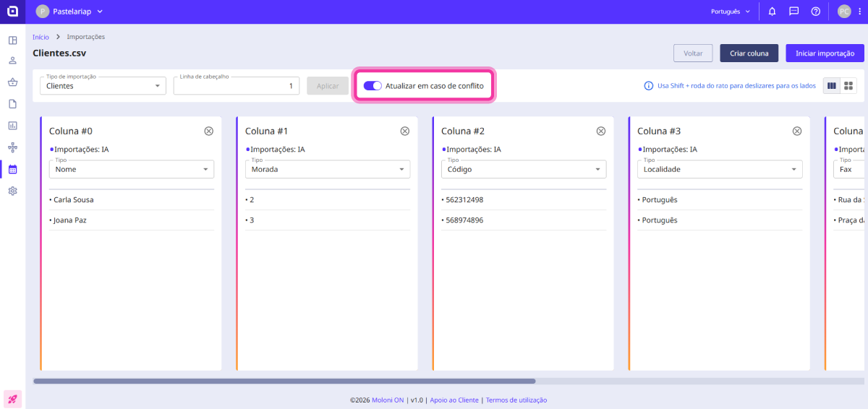This screenshot has width=868, height=409.
Task: Open the notifications bell
Action: 773,12
